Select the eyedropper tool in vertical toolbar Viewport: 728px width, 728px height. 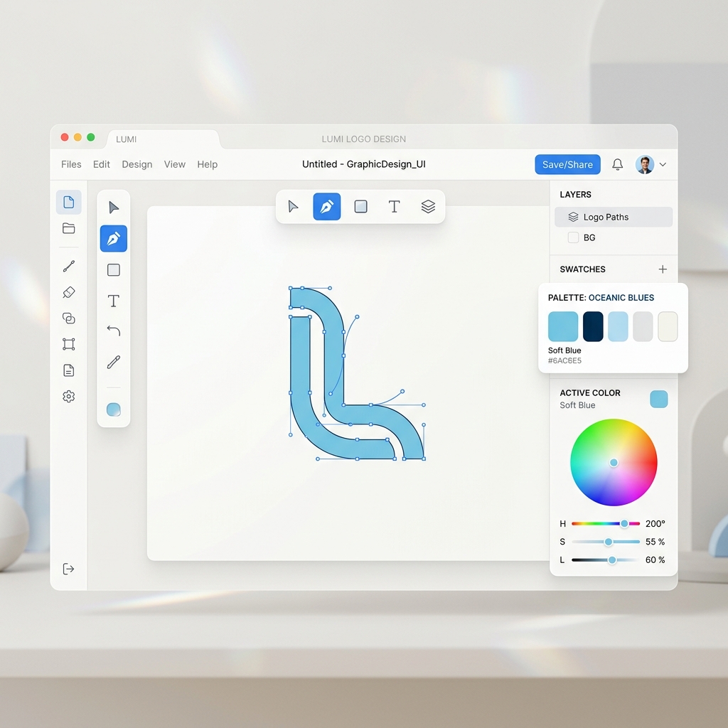point(114,362)
